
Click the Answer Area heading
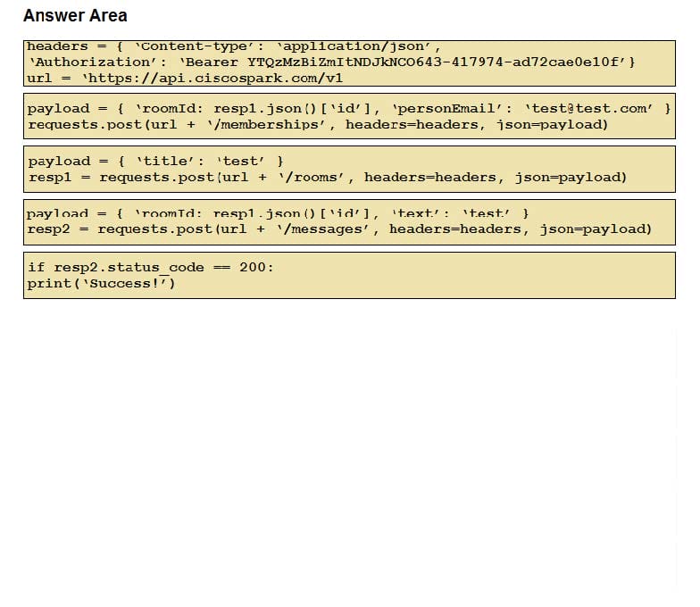click(75, 16)
